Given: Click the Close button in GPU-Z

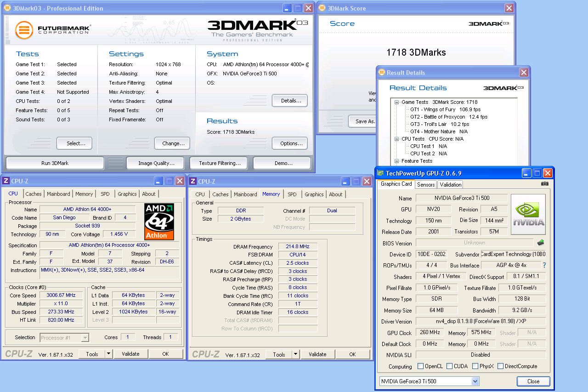Looking at the screenshot, I should point(533,381).
